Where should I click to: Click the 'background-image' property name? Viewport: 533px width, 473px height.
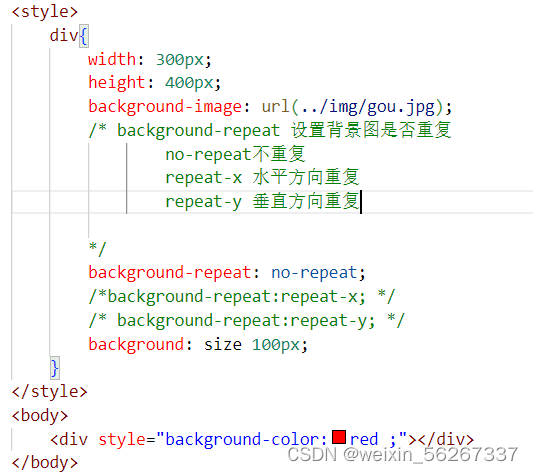(165, 107)
